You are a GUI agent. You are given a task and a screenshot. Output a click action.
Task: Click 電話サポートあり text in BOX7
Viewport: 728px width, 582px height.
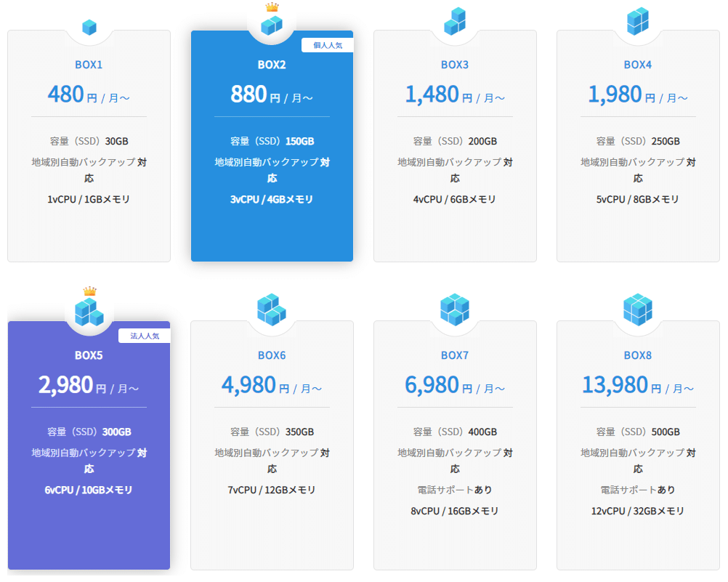coord(455,490)
